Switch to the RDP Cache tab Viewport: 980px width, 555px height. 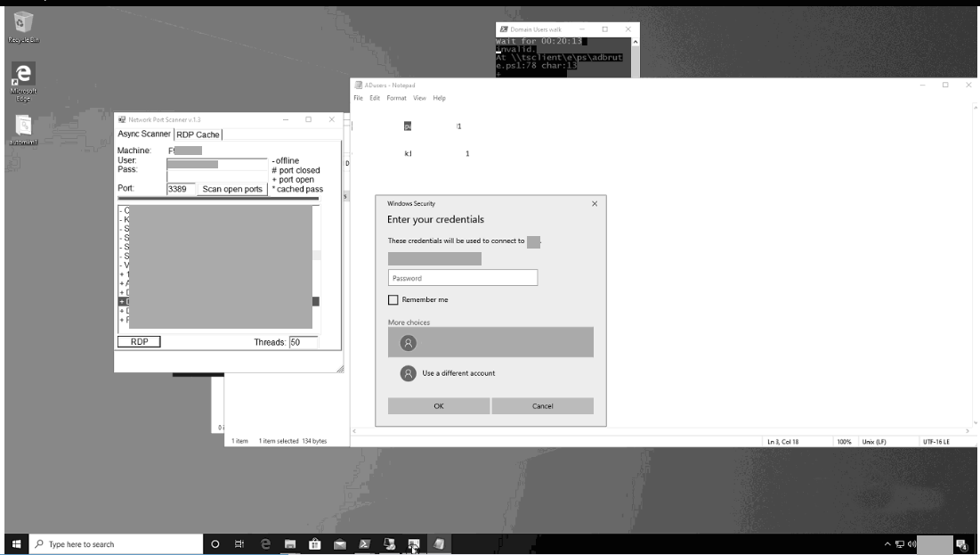coord(198,135)
